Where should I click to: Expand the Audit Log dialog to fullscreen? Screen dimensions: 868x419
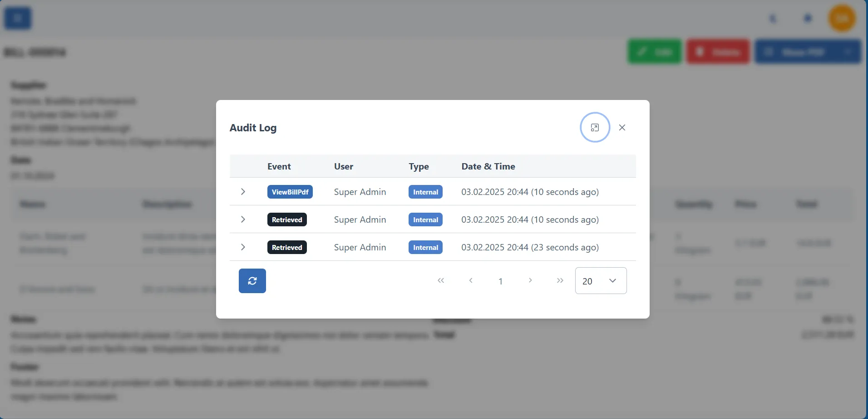click(x=595, y=127)
